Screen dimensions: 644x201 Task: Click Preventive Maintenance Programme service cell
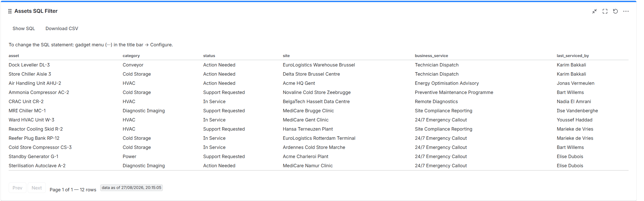coord(454,92)
